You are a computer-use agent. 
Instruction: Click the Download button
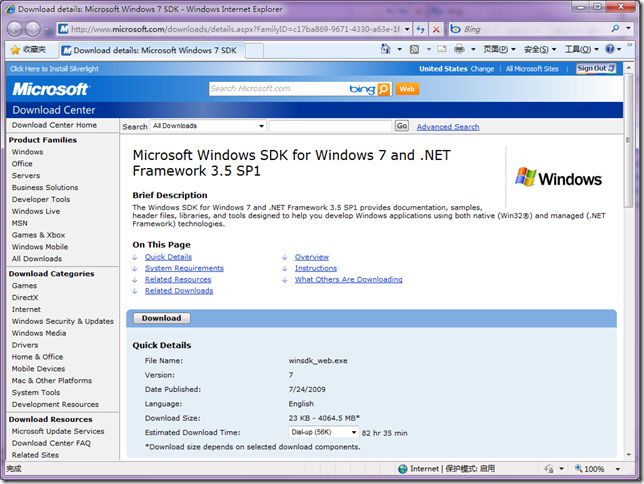(x=161, y=318)
